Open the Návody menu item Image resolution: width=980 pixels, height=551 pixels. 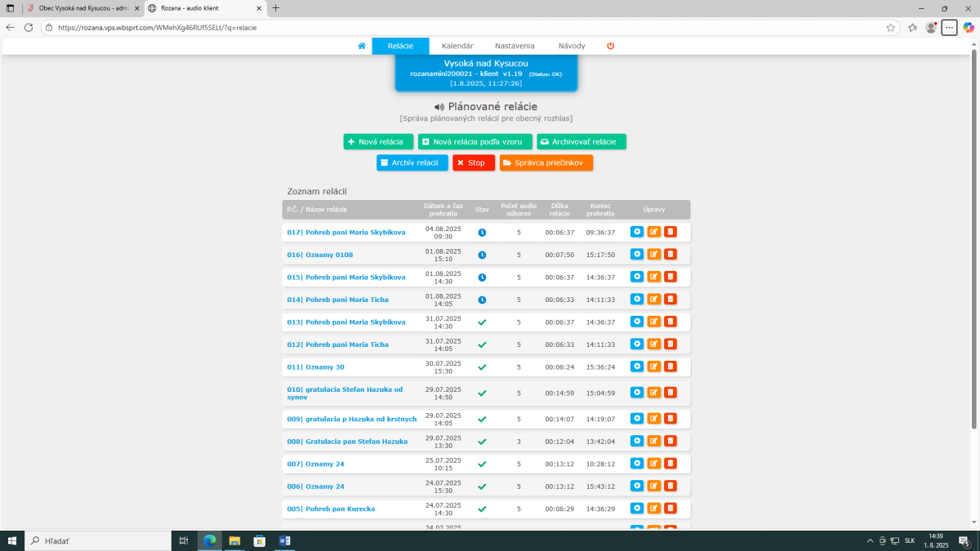click(x=572, y=46)
